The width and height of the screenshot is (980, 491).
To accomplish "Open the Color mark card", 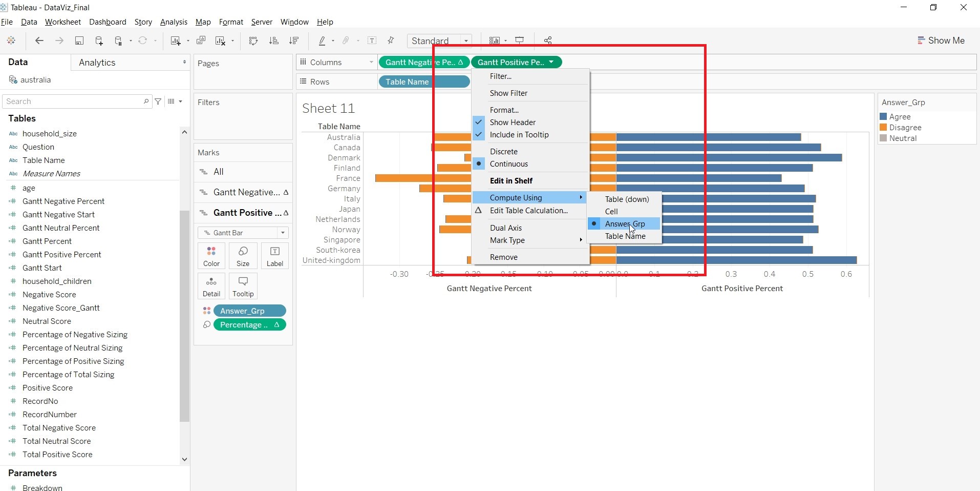I will pyautogui.click(x=211, y=255).
